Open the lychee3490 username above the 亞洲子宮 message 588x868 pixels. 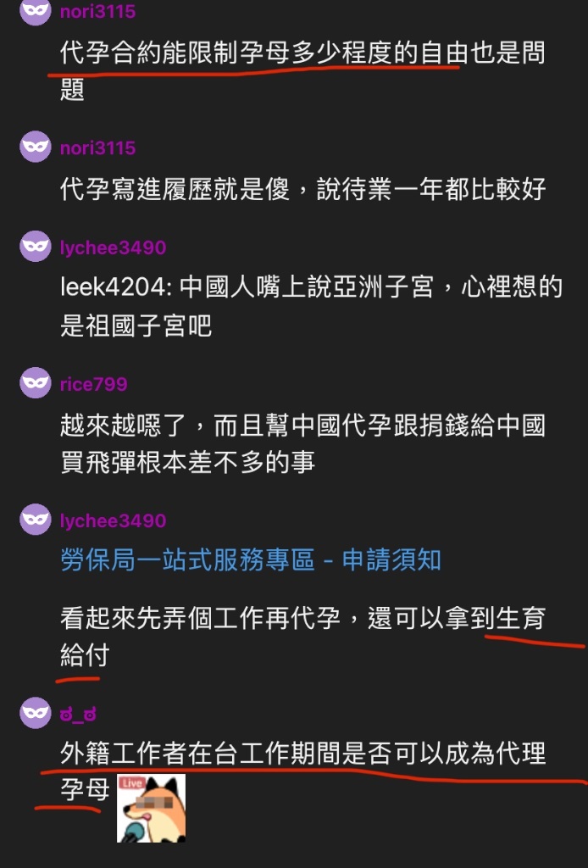click(x=113, y=248)
